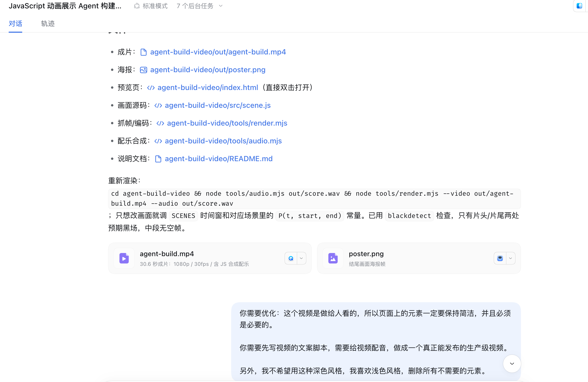Click the SCENES inline code tag
The width and height of the screenshot is (588, 382).
coord(183,216)
